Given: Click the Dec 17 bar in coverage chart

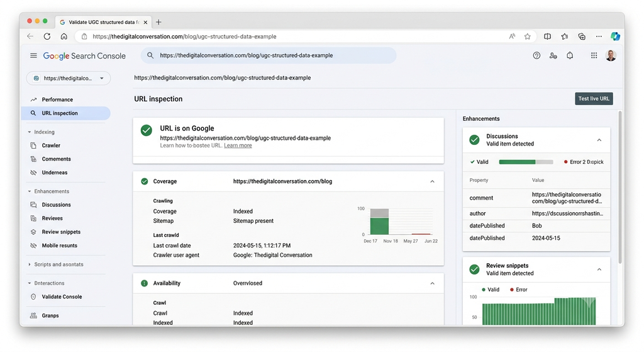Looking at the screenshot, I should [x=379, y=222].
